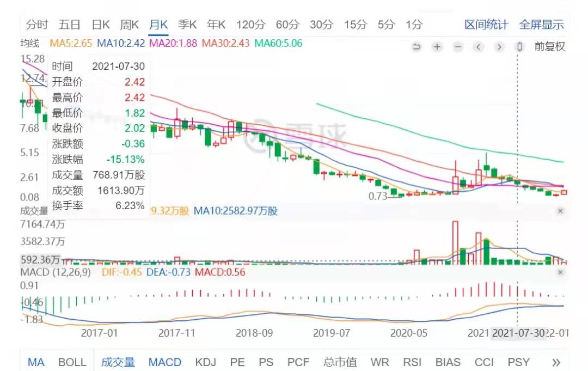588x371 pixels.
Task: Enable the 总市值 market cap indicator
Action: 340,362
